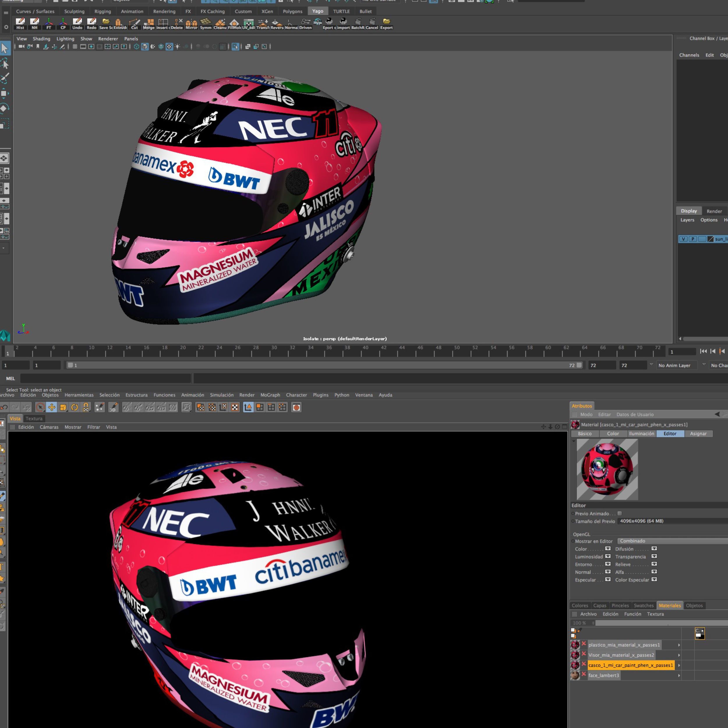Switch to the Capas tab
This screenshot has height=728, width=728.
tap(600, 605)
